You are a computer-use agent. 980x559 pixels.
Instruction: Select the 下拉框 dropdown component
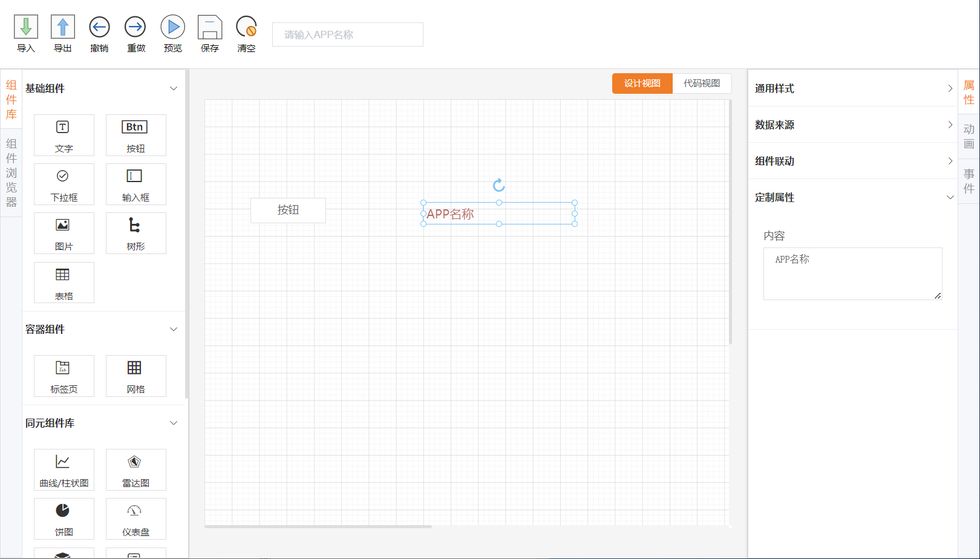click(64, 185)
